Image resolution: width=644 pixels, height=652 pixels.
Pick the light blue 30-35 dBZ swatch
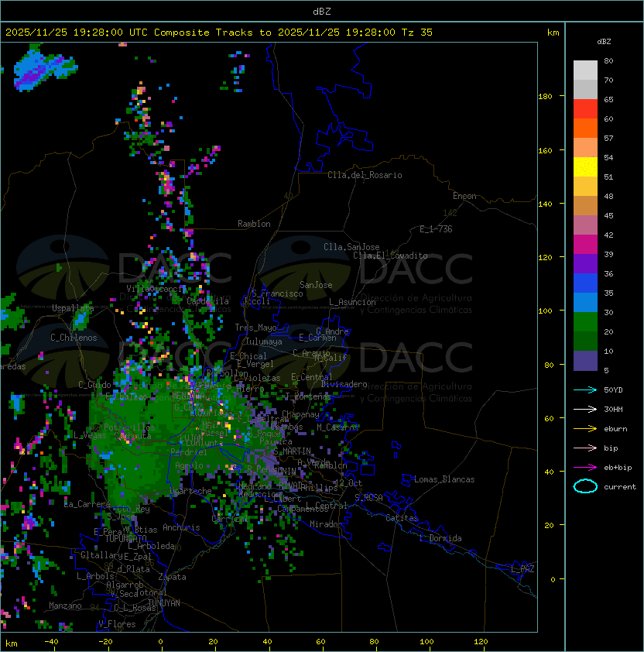click(585, 302)
